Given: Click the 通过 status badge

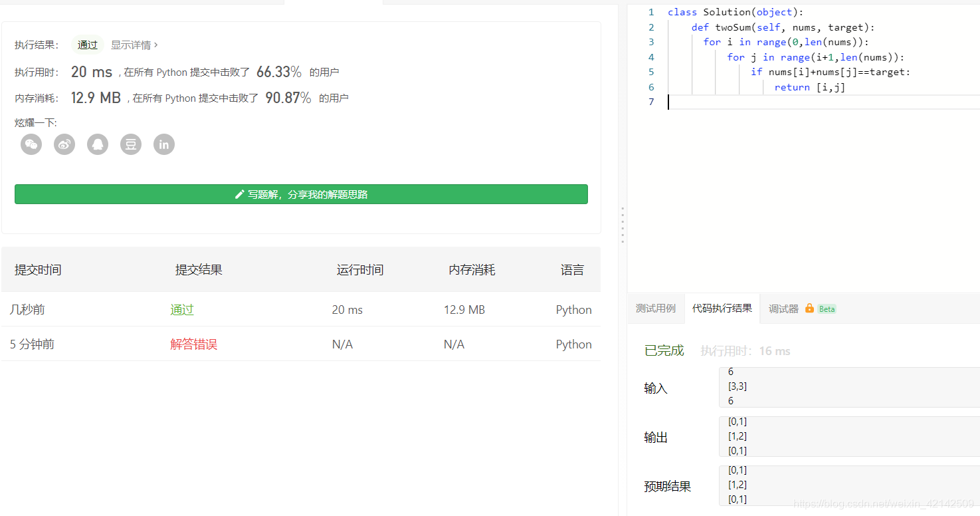Looking at the screenshot, I should [x=88, y=45].
